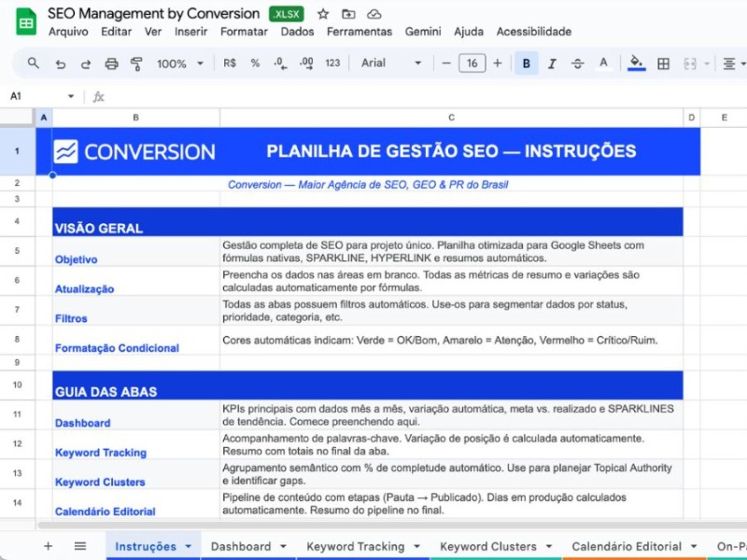Select the merge cells icon
Viewport: 747px width, 560px height.
[x=691, y=63]
